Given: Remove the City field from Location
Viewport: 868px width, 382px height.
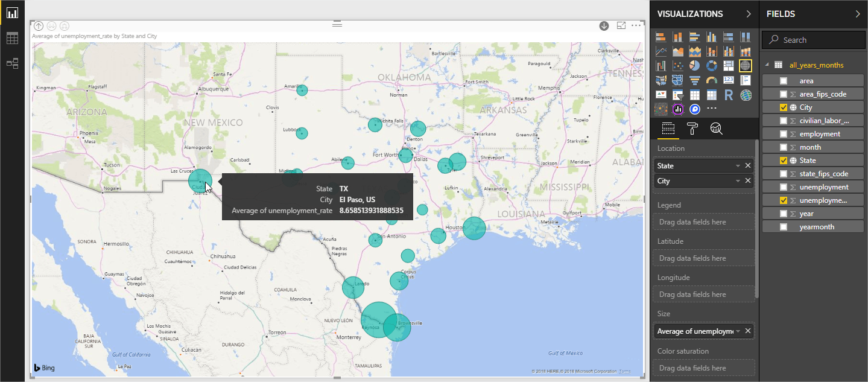Looking at the screenshot, I should [x=748, y=180].
